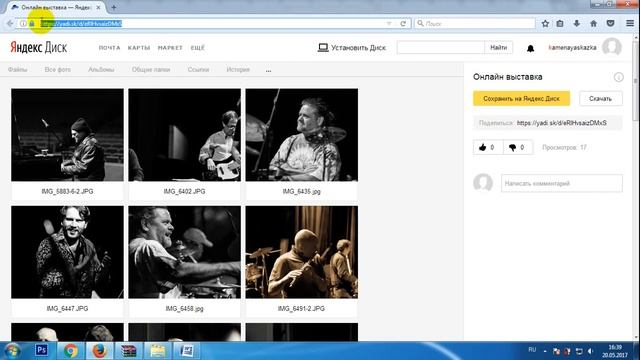
Task: Click file name IMG_6402.JPG text
Action: tap(184, 191)
